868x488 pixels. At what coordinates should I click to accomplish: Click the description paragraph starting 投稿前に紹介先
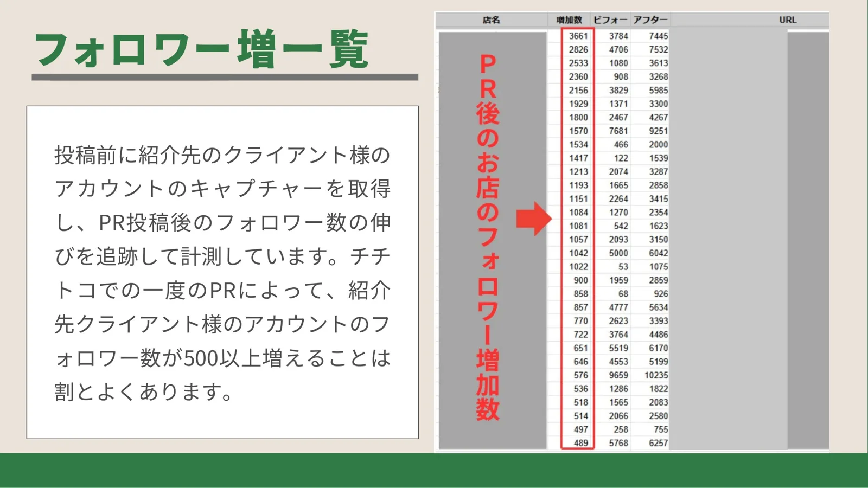222,273
